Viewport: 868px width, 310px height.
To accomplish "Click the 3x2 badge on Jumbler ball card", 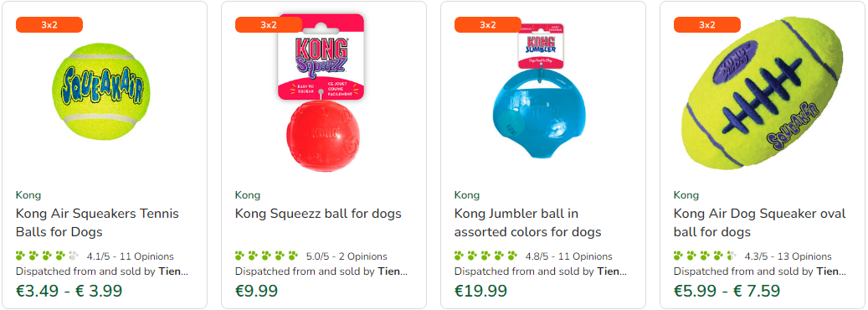I will pyautogui.click(x=488, y=25).
